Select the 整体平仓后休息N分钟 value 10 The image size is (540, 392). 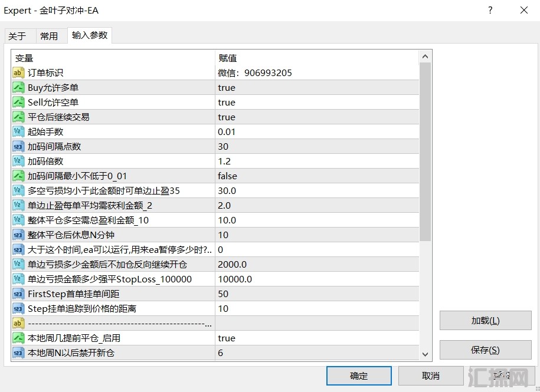click(x=317, y=235)
